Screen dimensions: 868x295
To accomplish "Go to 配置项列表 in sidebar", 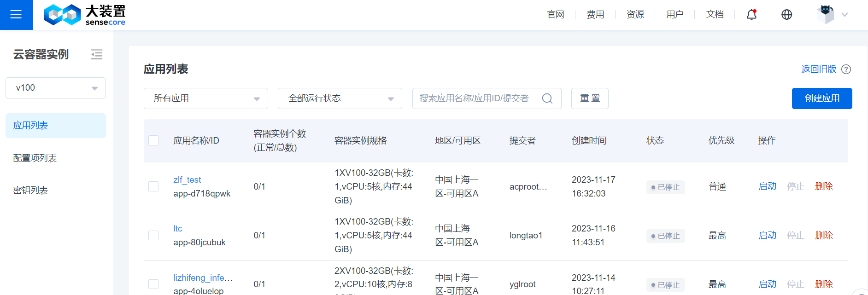I will pos(35,158).
